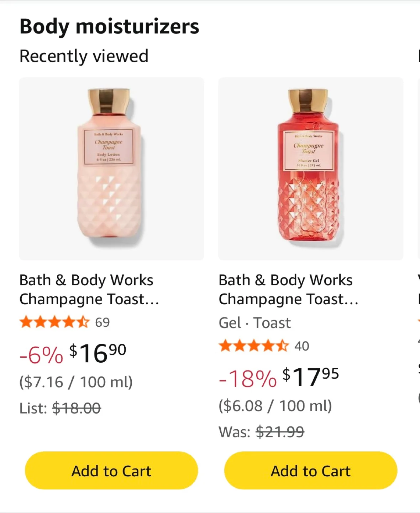
Task: Tap the -18% discount label
Action: pyautogui.click(x=248, y=378)
